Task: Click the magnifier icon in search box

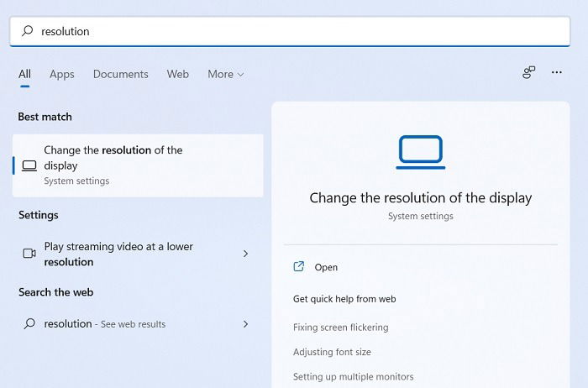Action: [x=28, y=31]
